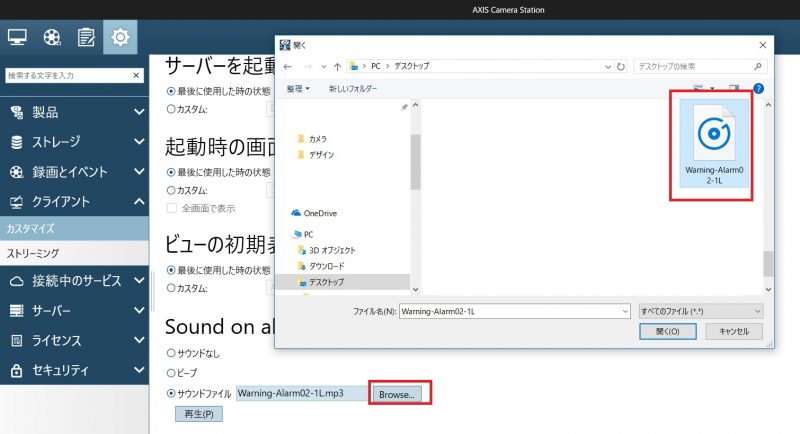Check the 全画面で表示 checkbox

pos(172,208)
